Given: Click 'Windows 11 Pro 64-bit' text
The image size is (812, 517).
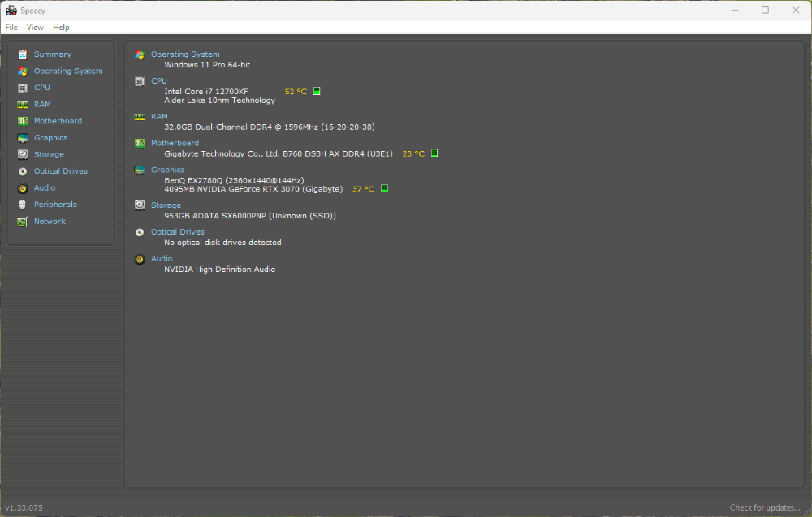Looking at the screenshot, I should tap(206, 65).
